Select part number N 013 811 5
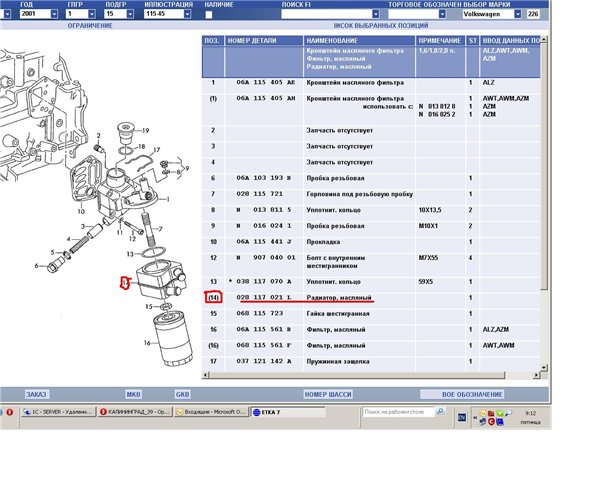 [x=264, y=210]
